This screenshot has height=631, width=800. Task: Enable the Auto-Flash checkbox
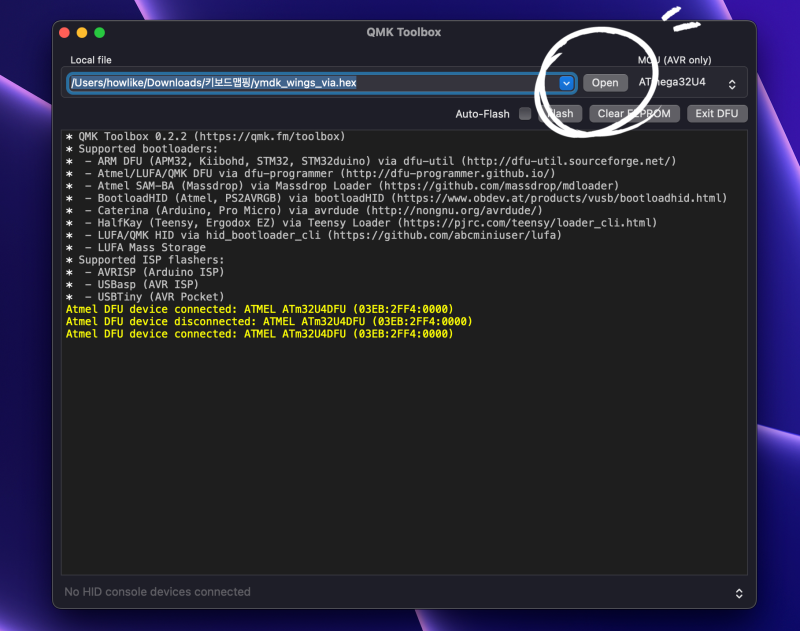pyautogui.click(x=525, y=114)
